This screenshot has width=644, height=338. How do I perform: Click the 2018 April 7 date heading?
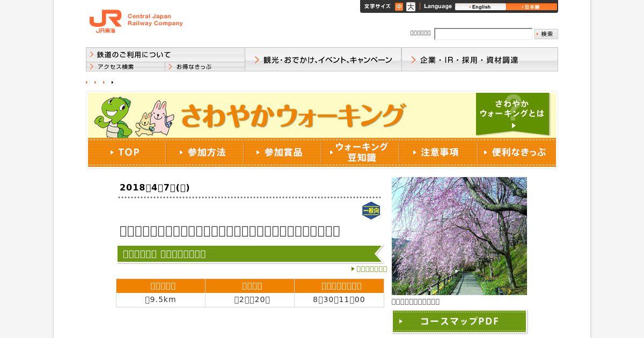click(155, 187)
